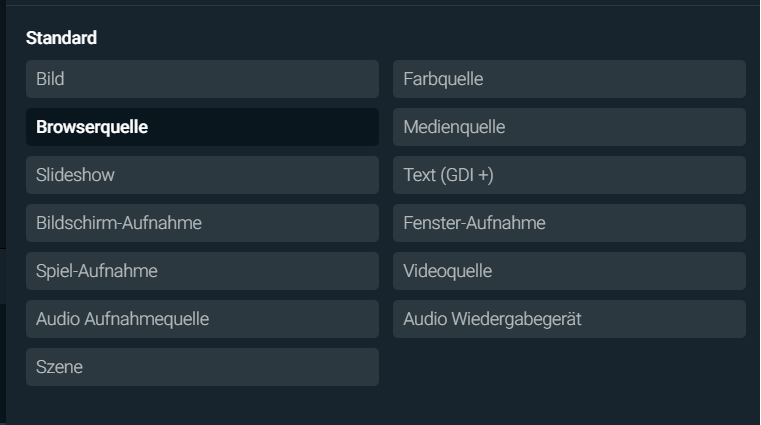
Task: Choose Farbquelle from the source list
Action: coord(569,79)
